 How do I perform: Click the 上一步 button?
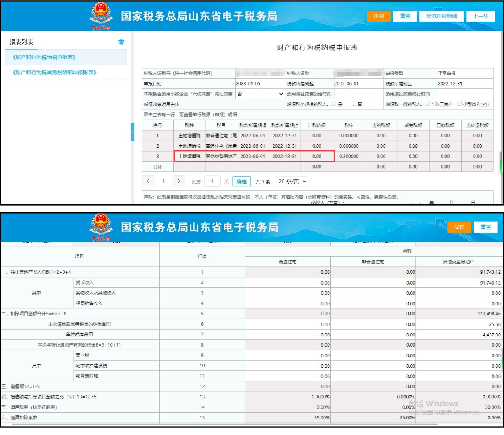coord(481,16)
